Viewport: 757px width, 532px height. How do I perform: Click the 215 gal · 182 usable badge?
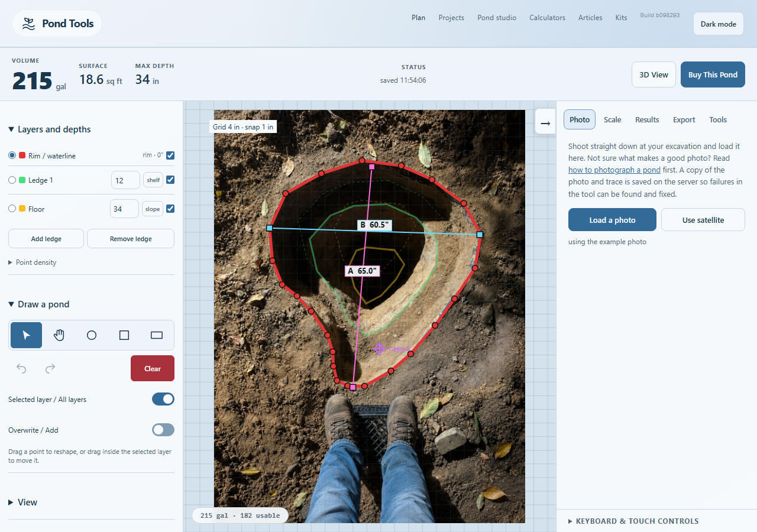pos(240,515)
